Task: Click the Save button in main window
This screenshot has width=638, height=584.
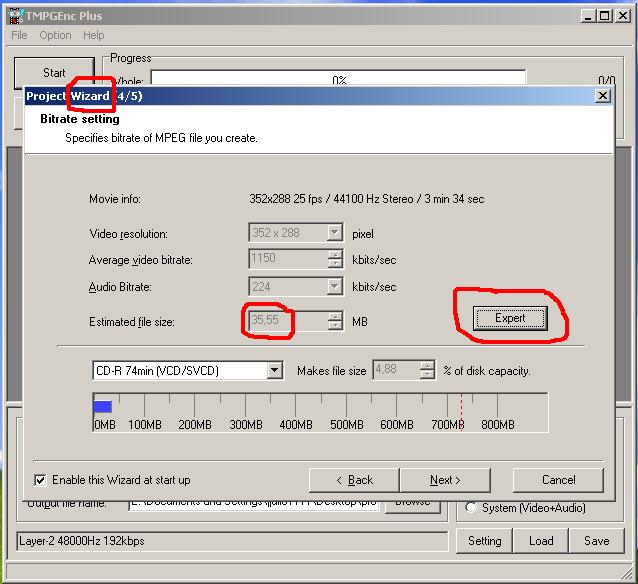Action: coord(596,541)
